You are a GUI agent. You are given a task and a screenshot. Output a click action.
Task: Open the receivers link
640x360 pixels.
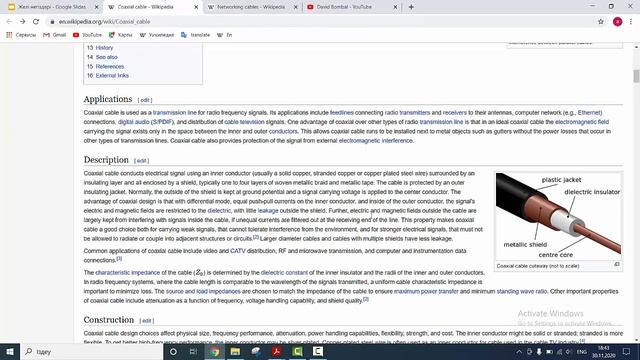[455, 113]
